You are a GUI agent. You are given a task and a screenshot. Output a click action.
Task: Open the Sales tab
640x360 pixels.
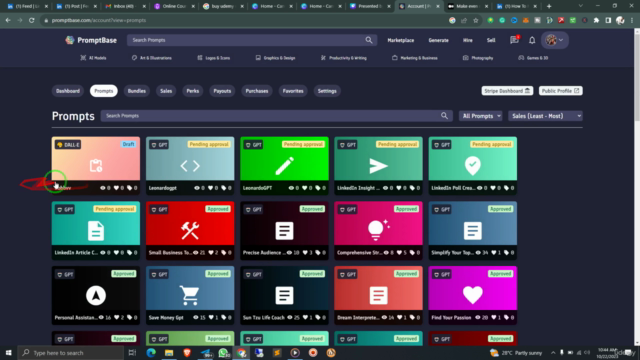166,91
